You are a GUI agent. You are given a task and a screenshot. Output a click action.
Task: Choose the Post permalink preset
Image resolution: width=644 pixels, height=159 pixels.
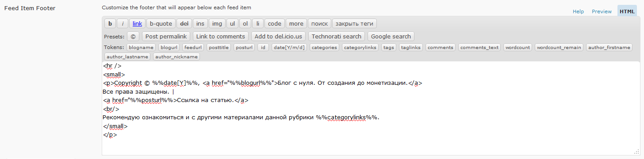tap(166, 37)
